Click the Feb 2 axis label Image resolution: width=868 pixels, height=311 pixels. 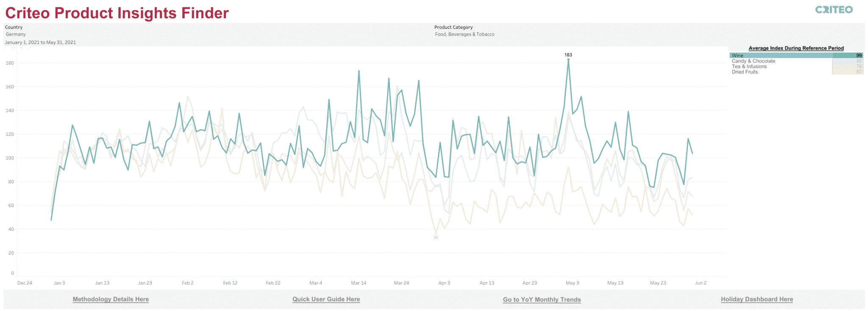coord(187,283)
